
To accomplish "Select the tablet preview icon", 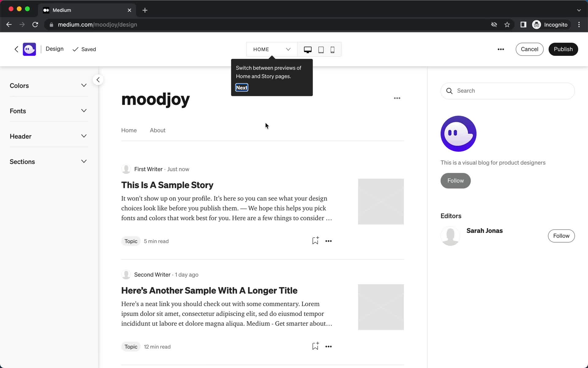I will click(320, 49).
